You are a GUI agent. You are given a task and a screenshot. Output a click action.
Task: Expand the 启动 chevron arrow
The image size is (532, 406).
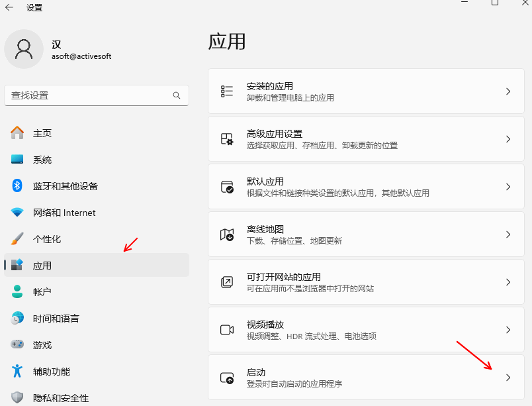pyautogui.click(x=508, y=378)
